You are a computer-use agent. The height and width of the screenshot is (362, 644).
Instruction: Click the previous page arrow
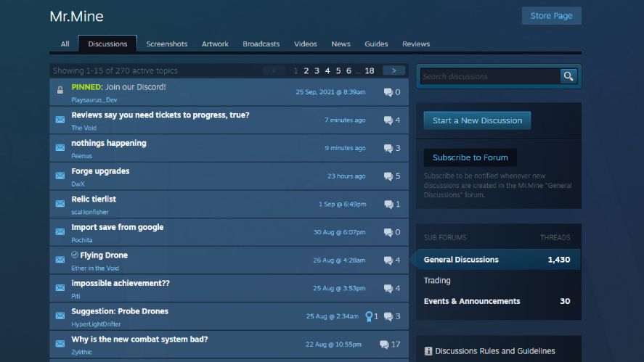coord(274,70)
